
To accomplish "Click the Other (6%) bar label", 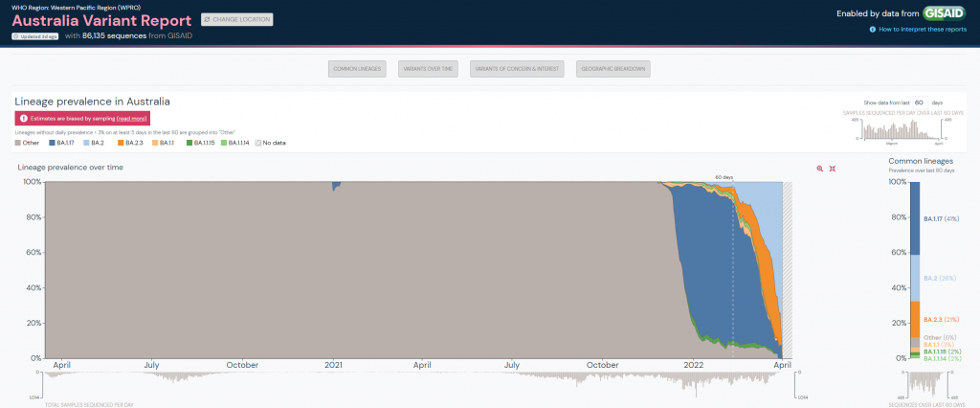I will coord(938,337).
